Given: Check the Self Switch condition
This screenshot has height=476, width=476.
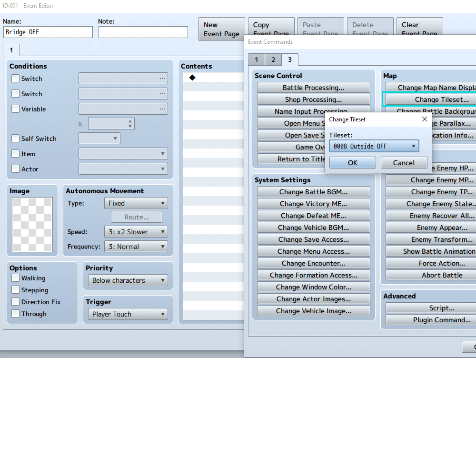Looking at the screenshot, I should (15, 139).
